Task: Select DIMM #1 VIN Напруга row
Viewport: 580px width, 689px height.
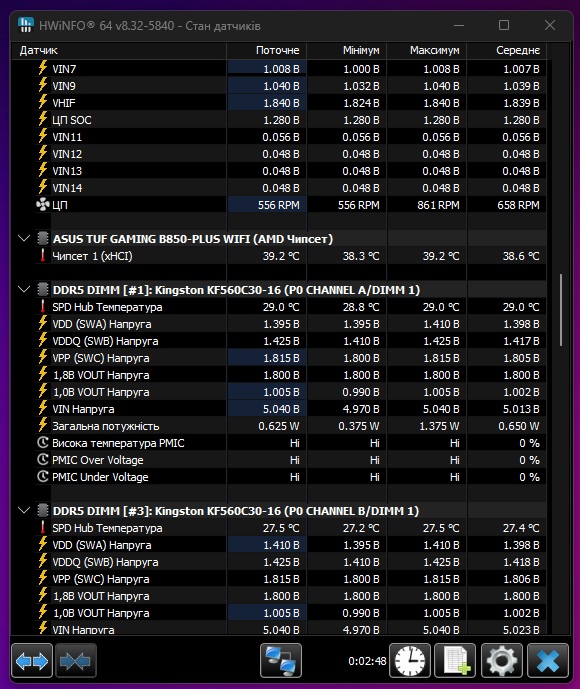Action: point(290,409)
